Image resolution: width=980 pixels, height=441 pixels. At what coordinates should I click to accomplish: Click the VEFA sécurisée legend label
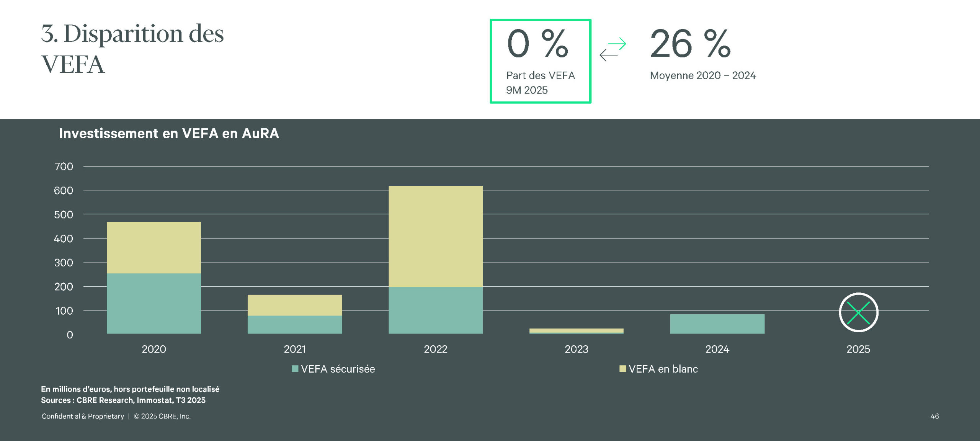click(338, 369)
